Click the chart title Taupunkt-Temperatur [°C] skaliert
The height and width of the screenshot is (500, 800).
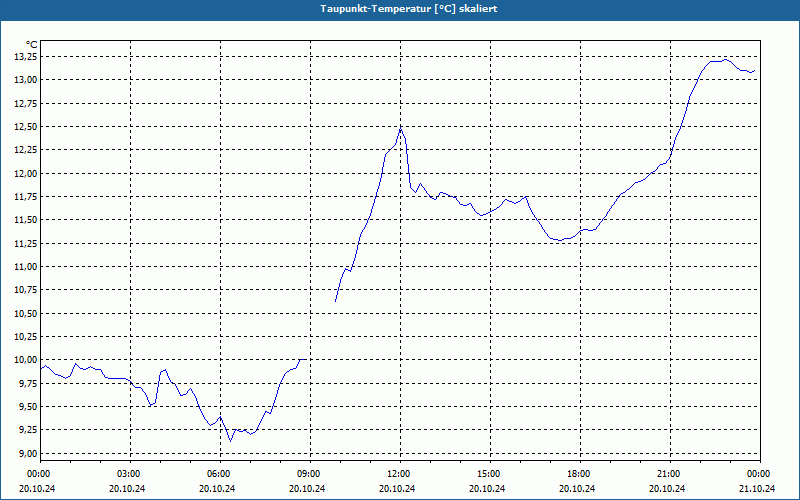[409, 9]
